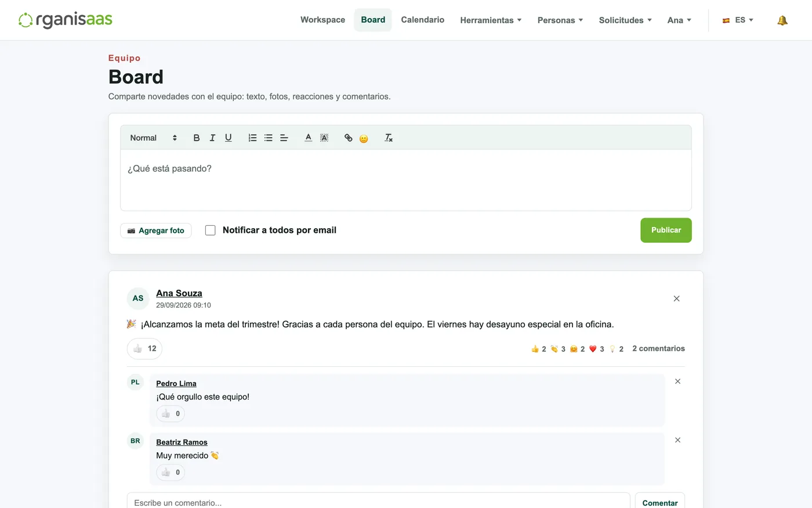Open Ana Souza's profile link
Image resolution: width=812 pixels, height=508 pixels.
[x=179, y=293]
